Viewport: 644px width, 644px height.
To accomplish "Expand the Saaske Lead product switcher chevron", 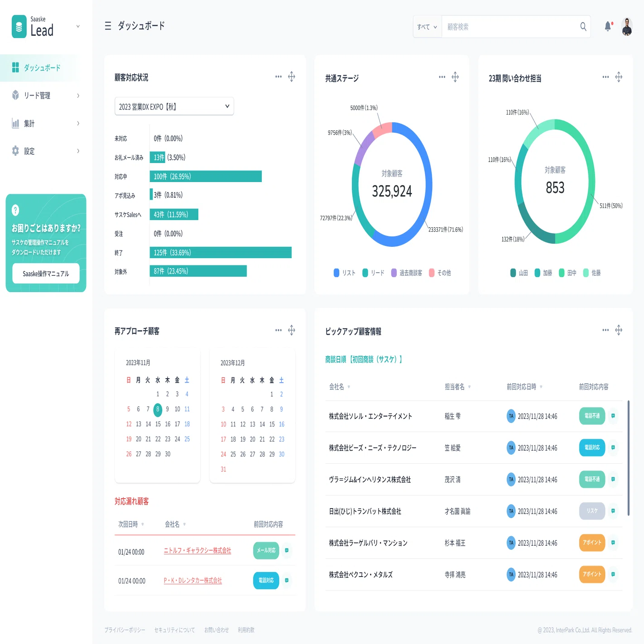I will 78,26.
